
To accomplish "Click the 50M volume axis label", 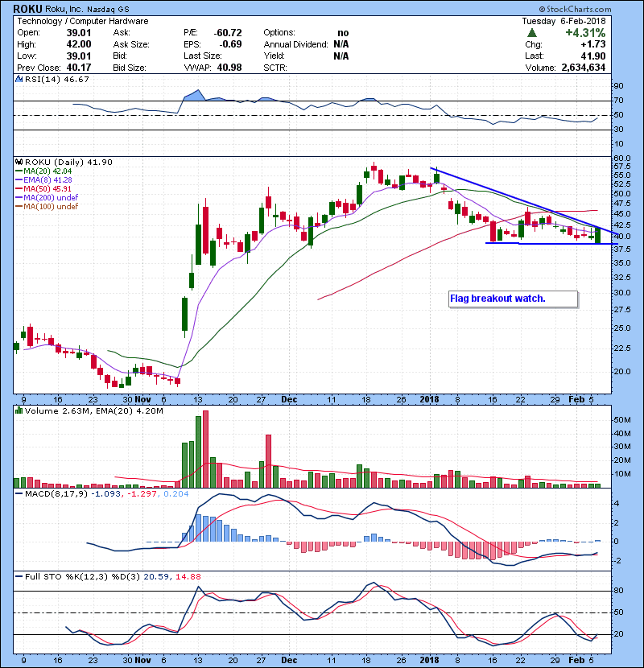I will (622, 419).
